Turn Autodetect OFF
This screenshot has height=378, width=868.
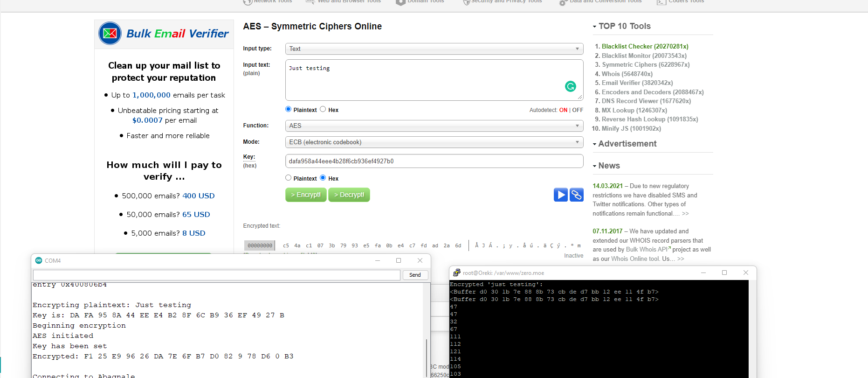pos(578,110)
